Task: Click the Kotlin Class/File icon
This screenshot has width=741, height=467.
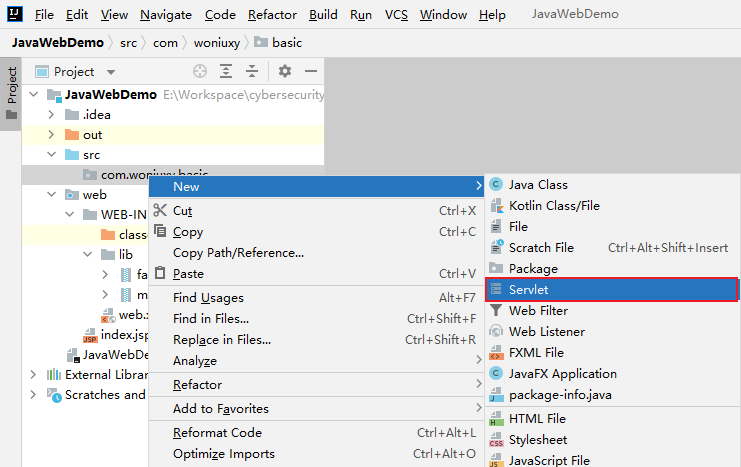Action: point(496,206)
